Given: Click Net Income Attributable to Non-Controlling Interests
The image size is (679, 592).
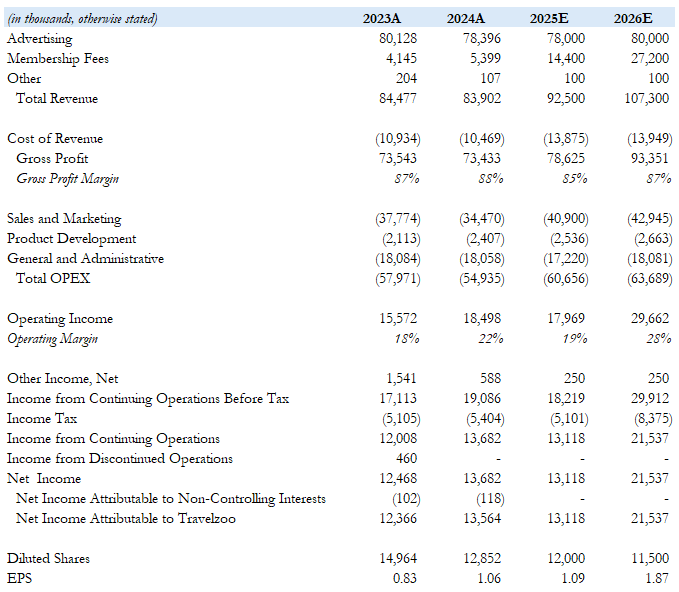Looking at the screenshot, I should pyautogui.click(x=171, y=499).
